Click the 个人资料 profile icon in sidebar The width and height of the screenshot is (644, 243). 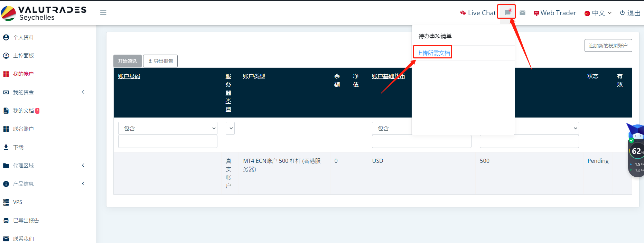(6, 37)
